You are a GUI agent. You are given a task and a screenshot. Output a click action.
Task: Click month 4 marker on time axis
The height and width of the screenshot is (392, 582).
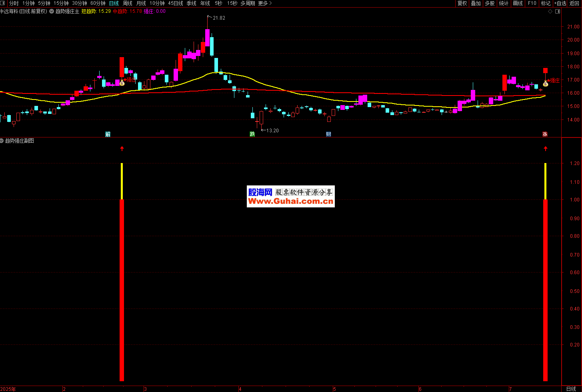click(240, 389)
